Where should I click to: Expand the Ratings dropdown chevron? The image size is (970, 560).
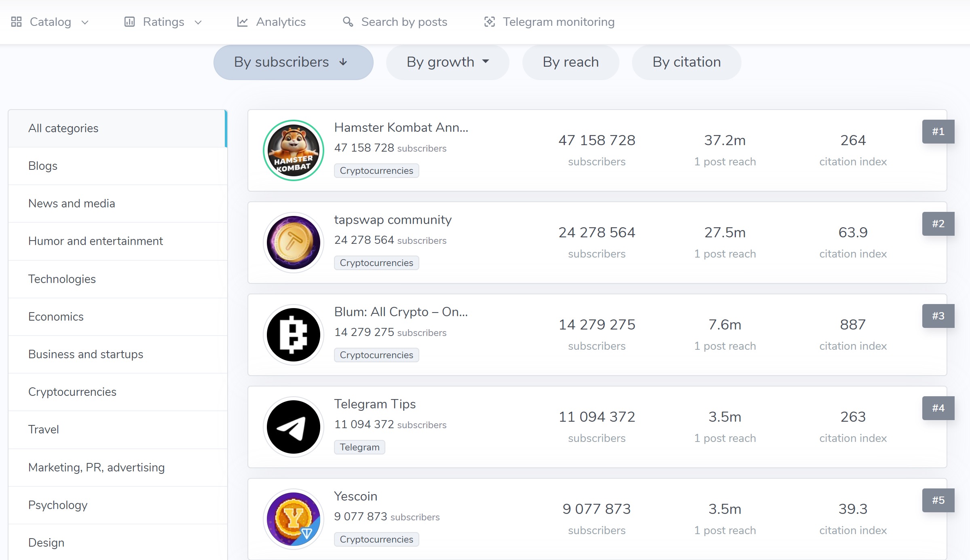[x=198, y=22]
